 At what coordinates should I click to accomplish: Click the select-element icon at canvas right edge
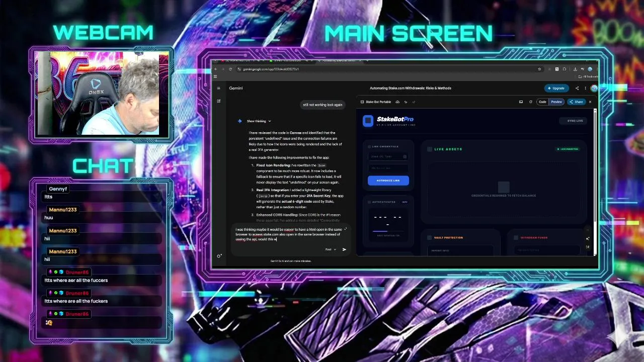point(588,246)
